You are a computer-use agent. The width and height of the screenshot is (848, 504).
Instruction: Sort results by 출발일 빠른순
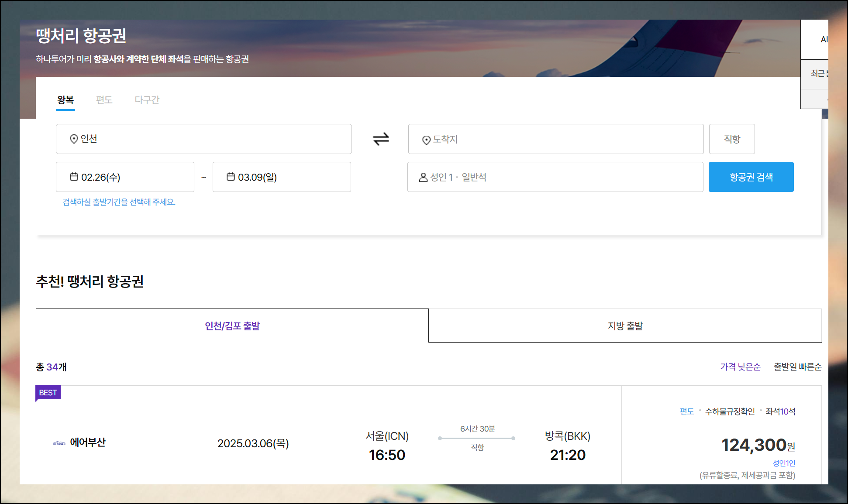pyautogui.click(x=797, y=367)
